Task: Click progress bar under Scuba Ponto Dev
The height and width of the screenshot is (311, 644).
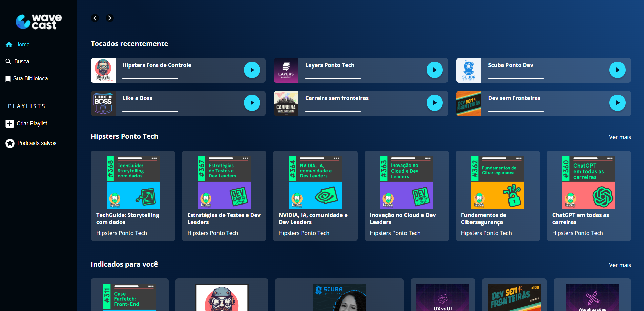Action: 516,79
